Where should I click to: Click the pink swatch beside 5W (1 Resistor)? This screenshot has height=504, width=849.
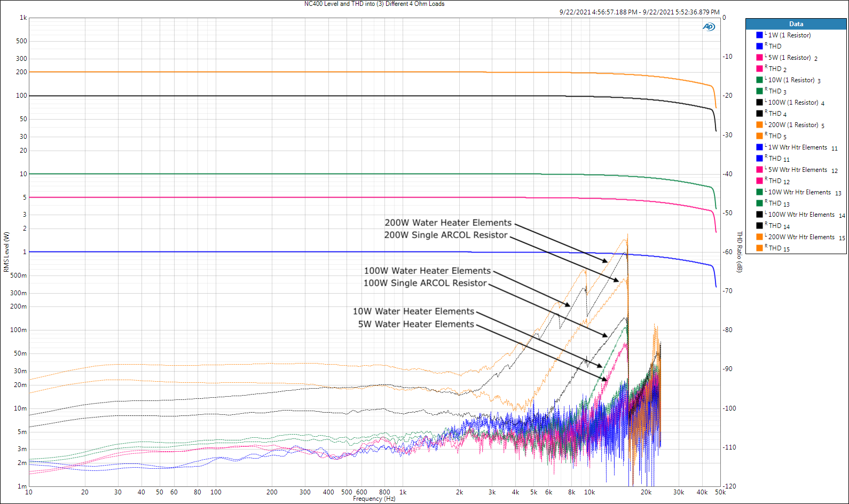(759, 57)
